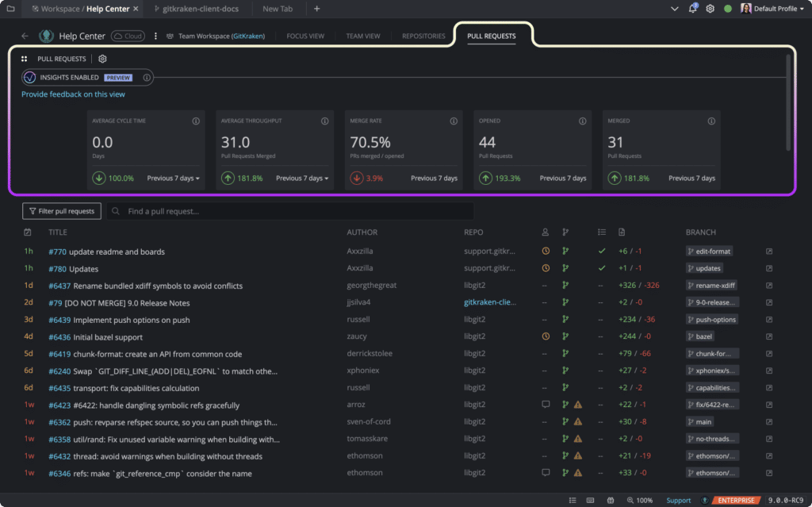Screen dimensions: 812x507
Task: Switch to the Repositories tab
Action: pyautogui.click(x=423, y=36)
